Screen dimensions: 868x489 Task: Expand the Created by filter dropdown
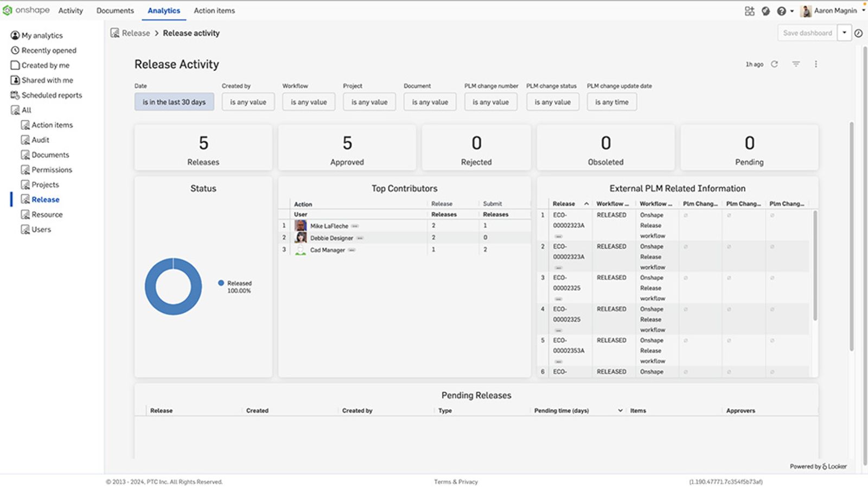click(248, 101)
